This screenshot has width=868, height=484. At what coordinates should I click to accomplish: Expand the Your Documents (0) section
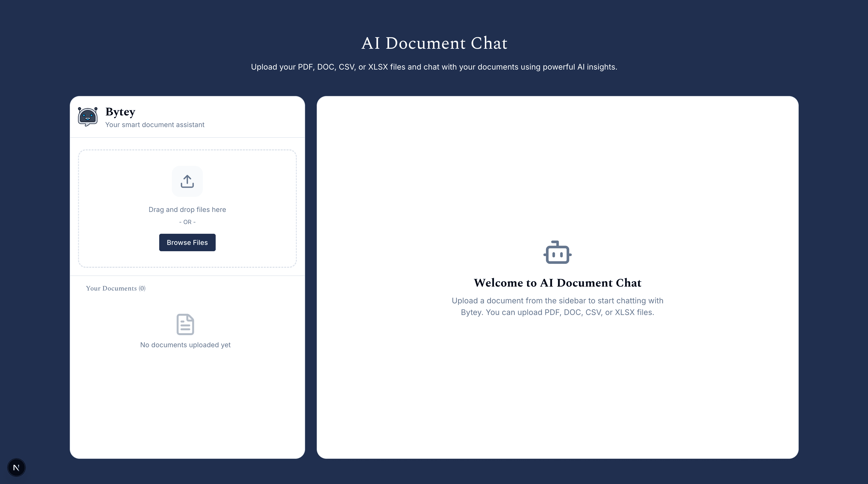tap(116, 288)
